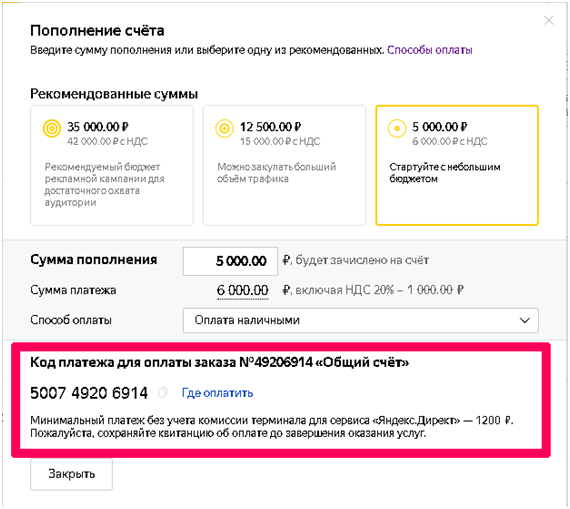Close the dialog with the X icon
This screenshot has width=570, height=509.
tap(549, 20)
